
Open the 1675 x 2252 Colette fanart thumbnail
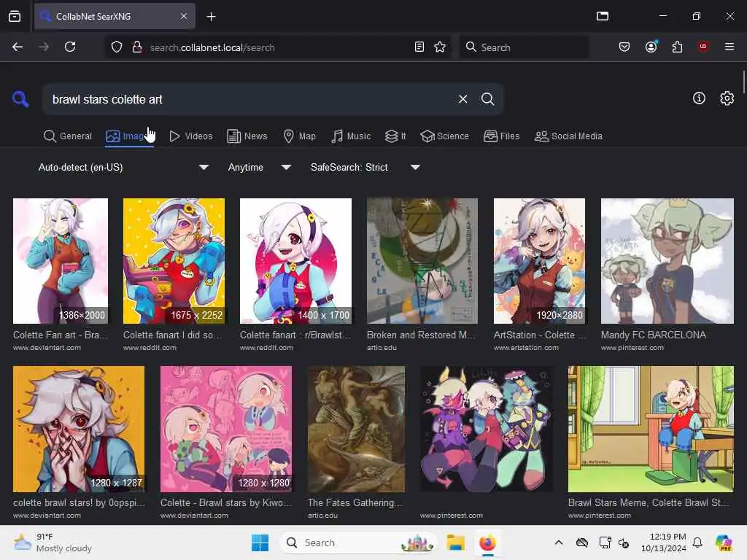tap(174, 261)
